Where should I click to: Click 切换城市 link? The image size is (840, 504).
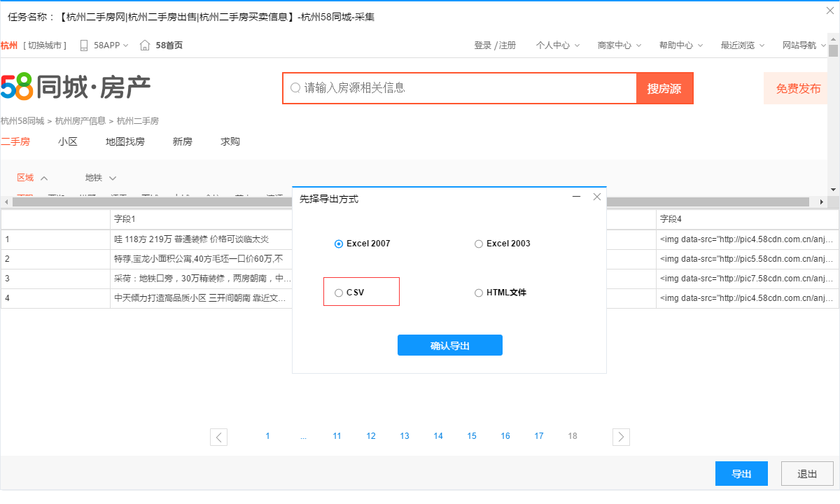pos(45,45)
